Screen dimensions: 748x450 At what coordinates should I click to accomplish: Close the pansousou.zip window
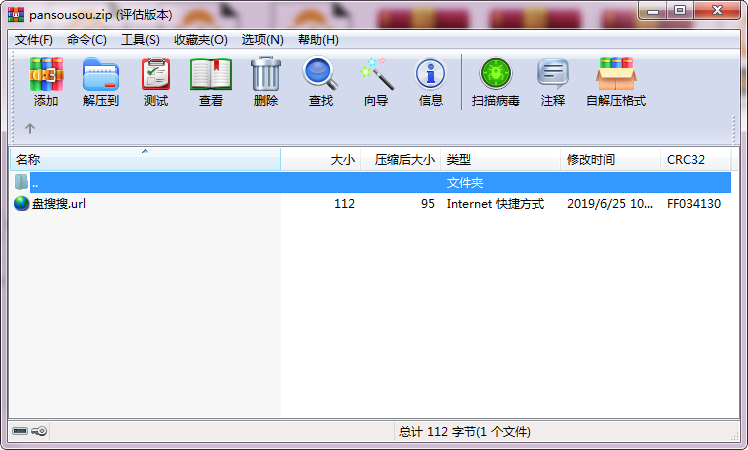(x=717, y=10)
